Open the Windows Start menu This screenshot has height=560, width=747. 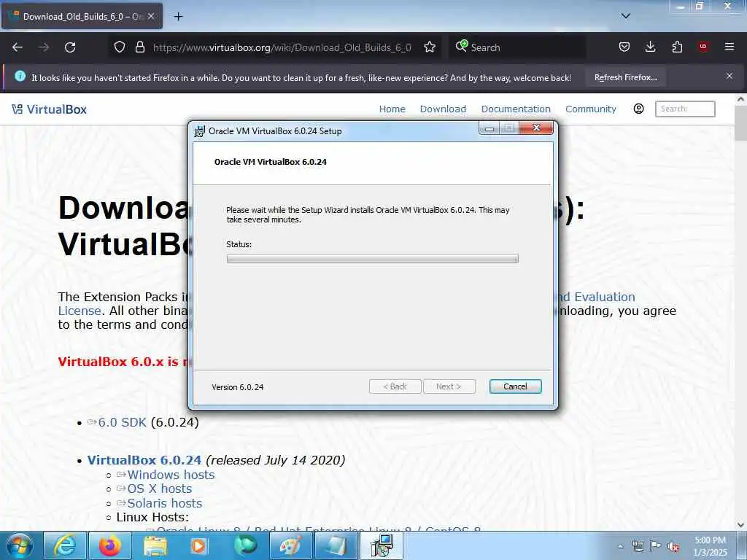pos(18,545)
